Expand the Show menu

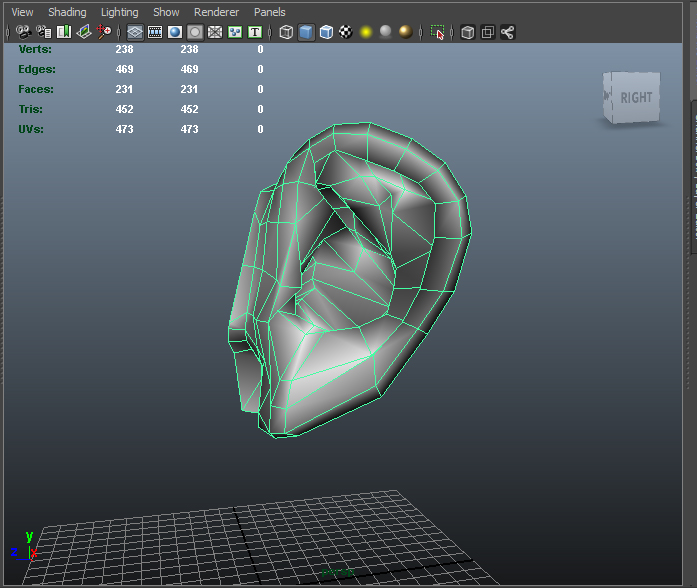[x=166, y=12]
